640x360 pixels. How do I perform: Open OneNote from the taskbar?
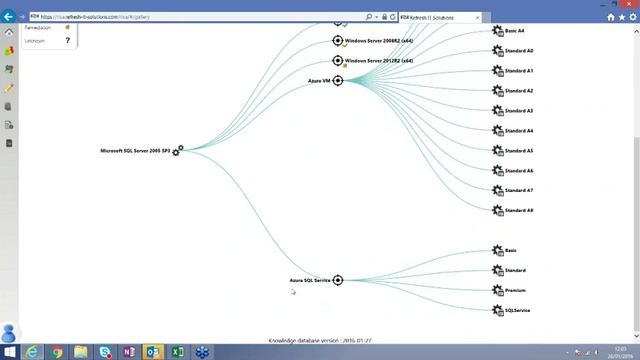point(129,352)
